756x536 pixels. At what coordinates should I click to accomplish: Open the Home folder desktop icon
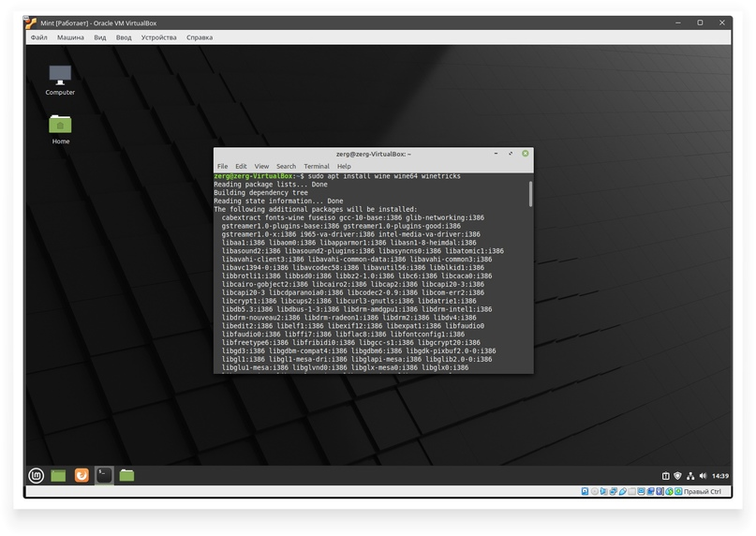point(60,129)
